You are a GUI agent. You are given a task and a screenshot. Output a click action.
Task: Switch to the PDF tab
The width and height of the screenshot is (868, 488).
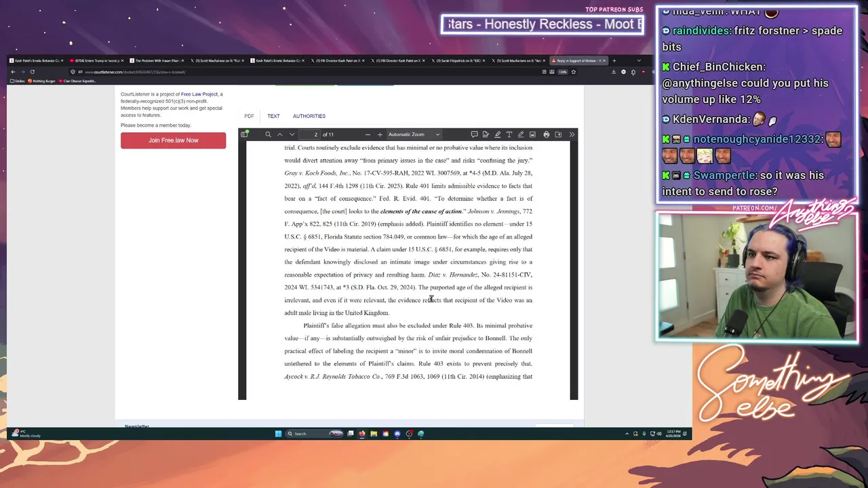pos(249,116)
